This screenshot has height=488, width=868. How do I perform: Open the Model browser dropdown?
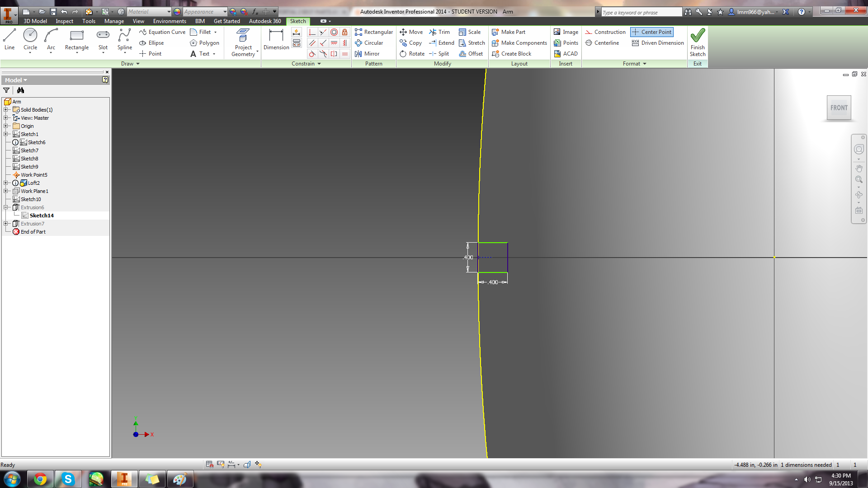click(16, 80)
